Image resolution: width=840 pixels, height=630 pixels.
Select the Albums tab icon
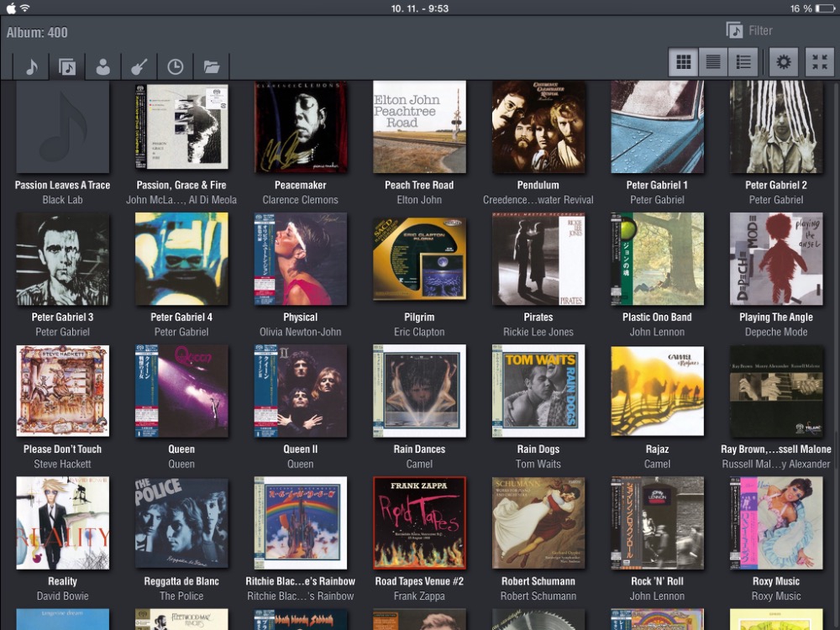point(67,66)
